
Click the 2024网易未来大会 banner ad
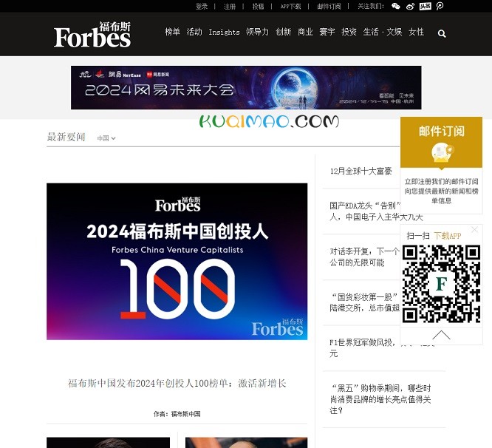(246, 87)
